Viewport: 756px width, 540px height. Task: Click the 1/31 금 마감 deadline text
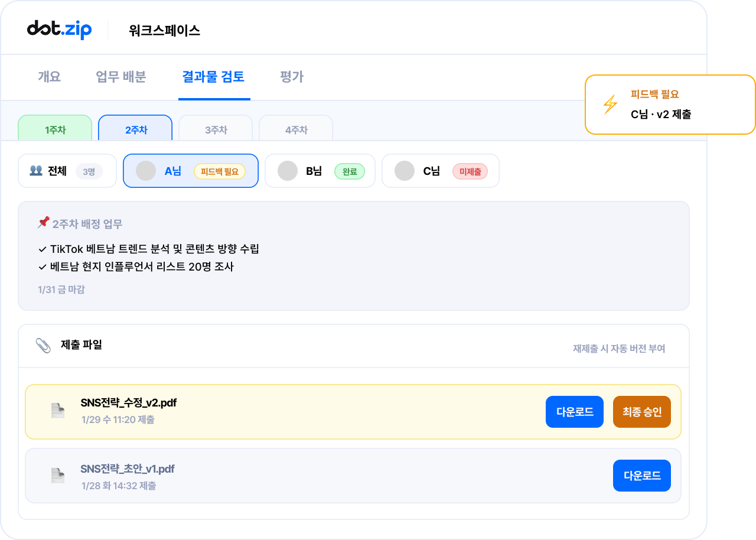pos(61,289)
